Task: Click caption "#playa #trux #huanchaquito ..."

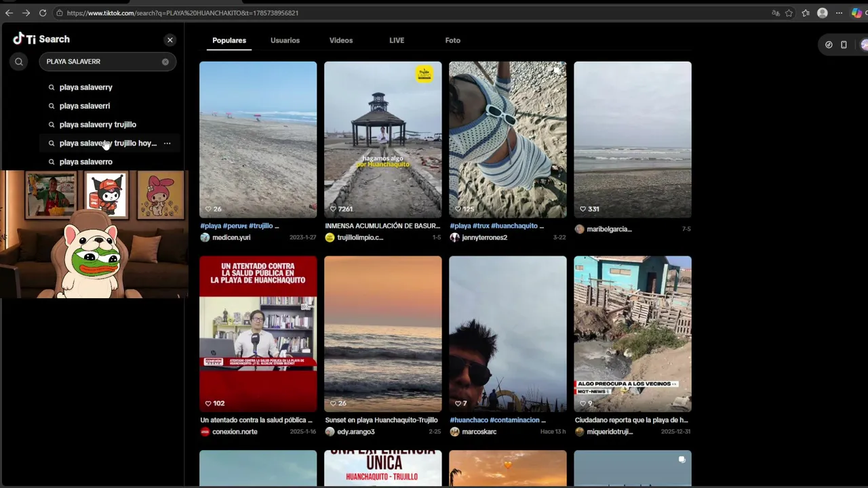Action: point(496,226)
